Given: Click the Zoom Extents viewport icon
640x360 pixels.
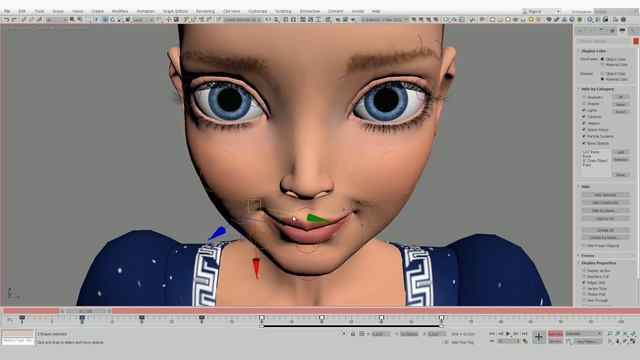Looking at the screenshot, I should (625, 334).
